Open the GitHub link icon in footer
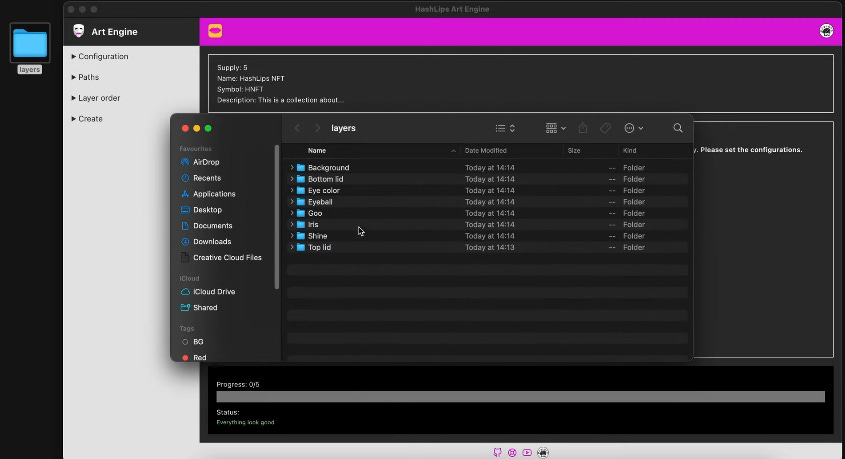The width and height of the screenshot is (845, 459). coord(497,453)
